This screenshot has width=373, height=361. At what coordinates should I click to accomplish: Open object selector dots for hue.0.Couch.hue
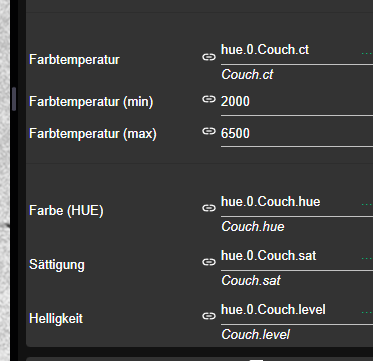pyautogui.click(x=367, y=205)
